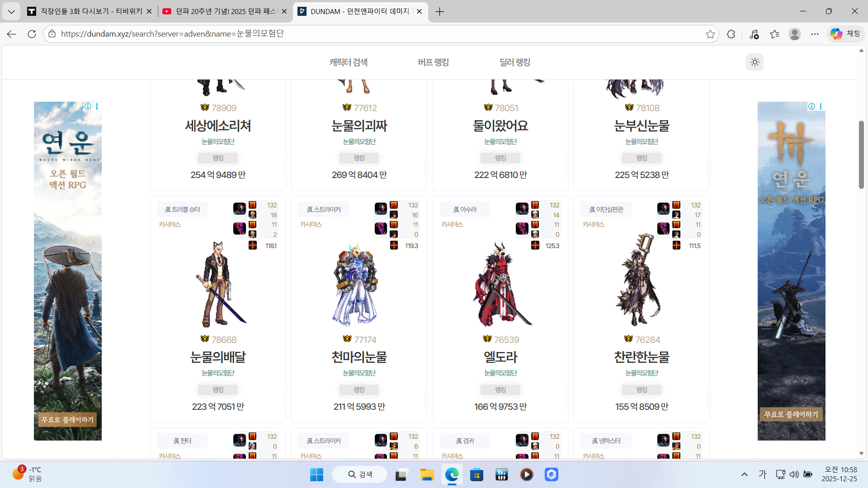
Task: Open the 눈물의모험단 link under 엘도라
Action: click(500, 373)
